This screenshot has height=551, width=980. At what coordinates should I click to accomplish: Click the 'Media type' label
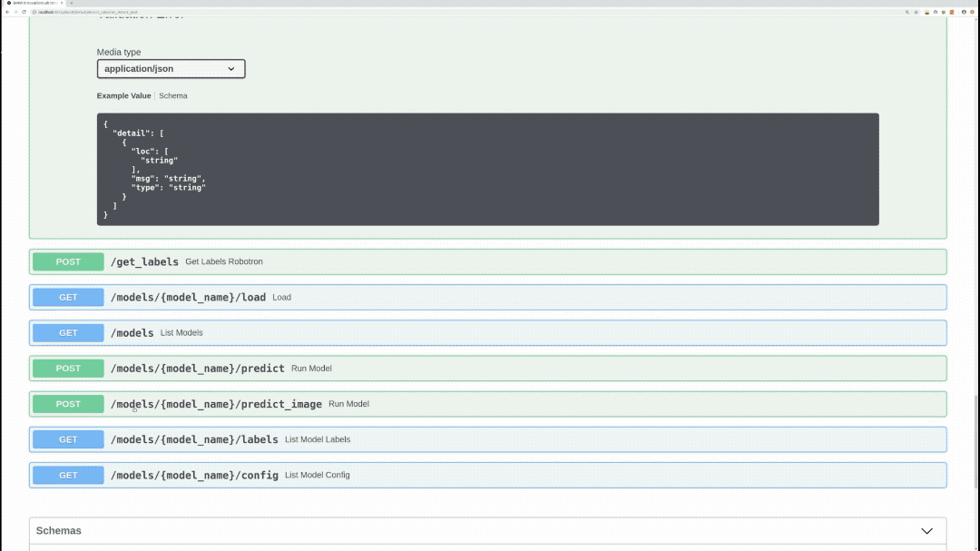pyautogui.click(x=119, y=52)
